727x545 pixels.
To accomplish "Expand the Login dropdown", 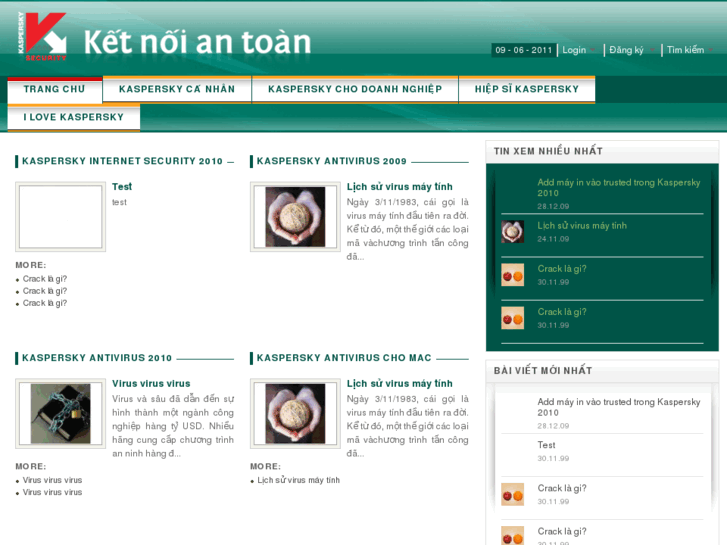I will point(579,50).
